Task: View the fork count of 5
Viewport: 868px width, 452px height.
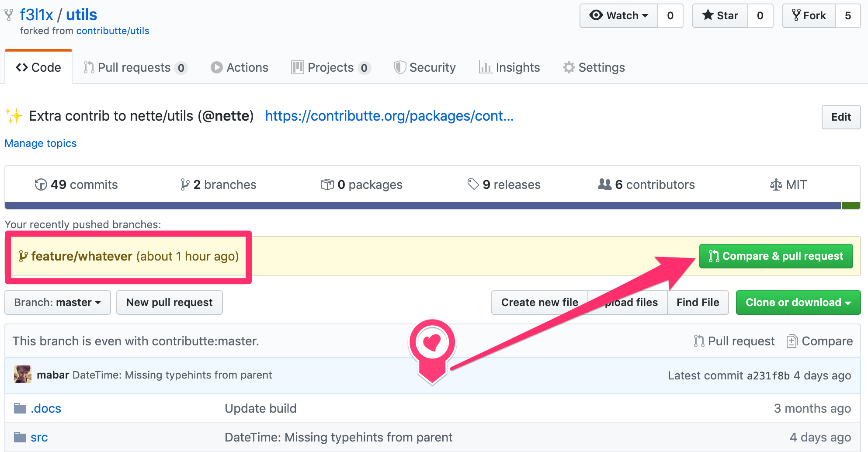Action: point(848,16)
